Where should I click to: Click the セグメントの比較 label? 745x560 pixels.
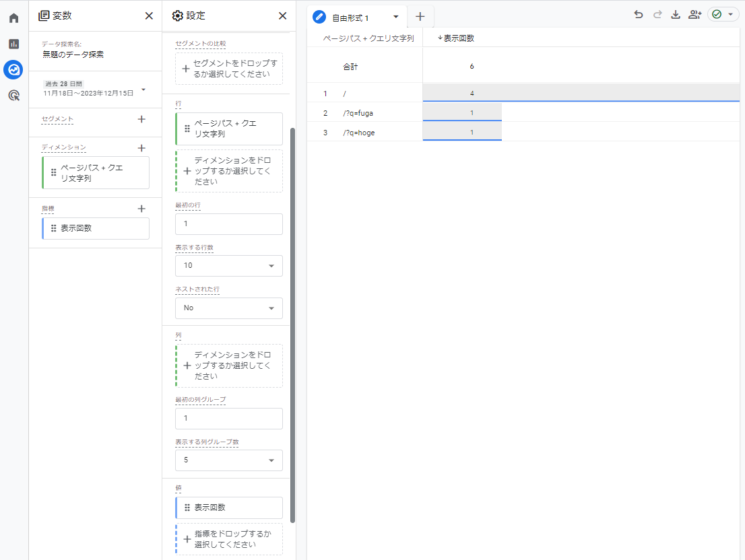tap(201, 44)
